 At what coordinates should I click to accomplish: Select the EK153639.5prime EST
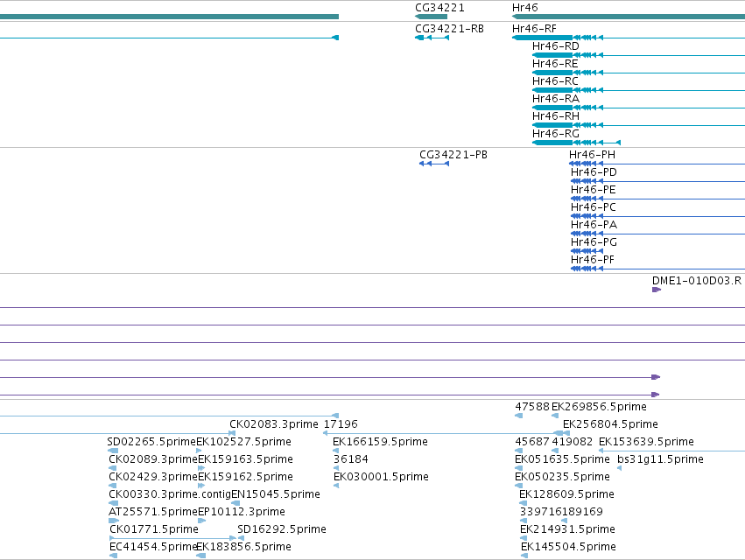pyautogui.click(x=646, y=442)
